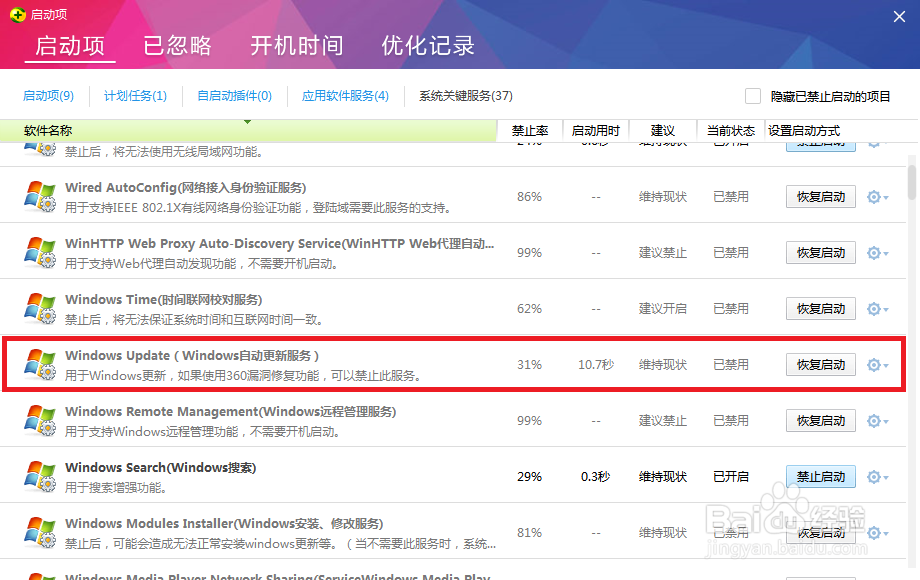Viewport: 920px width, 580px height.
Task: Sort by the 建议 column header
Action: [x=663, y=131]
